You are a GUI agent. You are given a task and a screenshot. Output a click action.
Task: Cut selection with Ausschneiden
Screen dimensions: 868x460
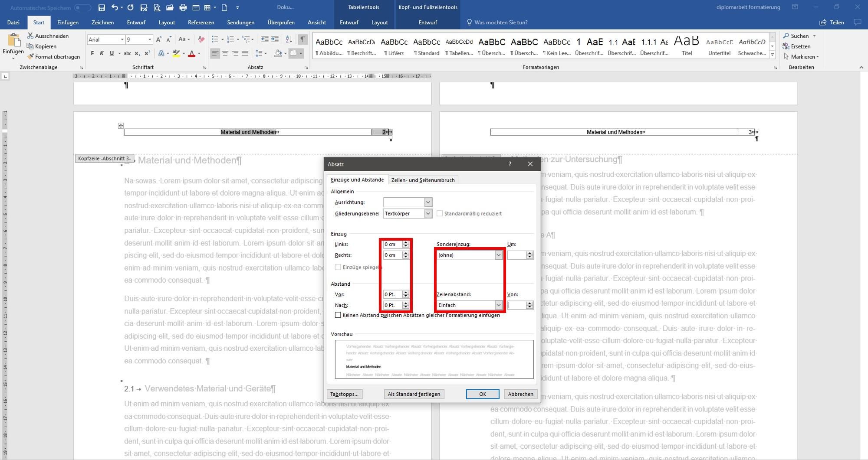pos(48,36)
